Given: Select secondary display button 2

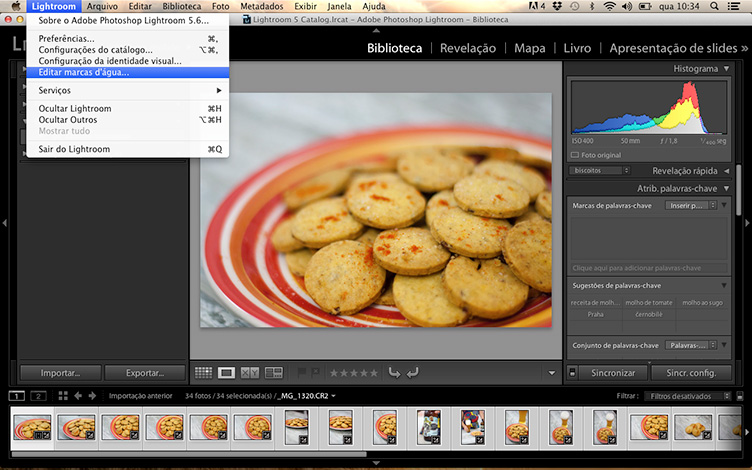Looking at the screenshot, I should pos(38,396).
